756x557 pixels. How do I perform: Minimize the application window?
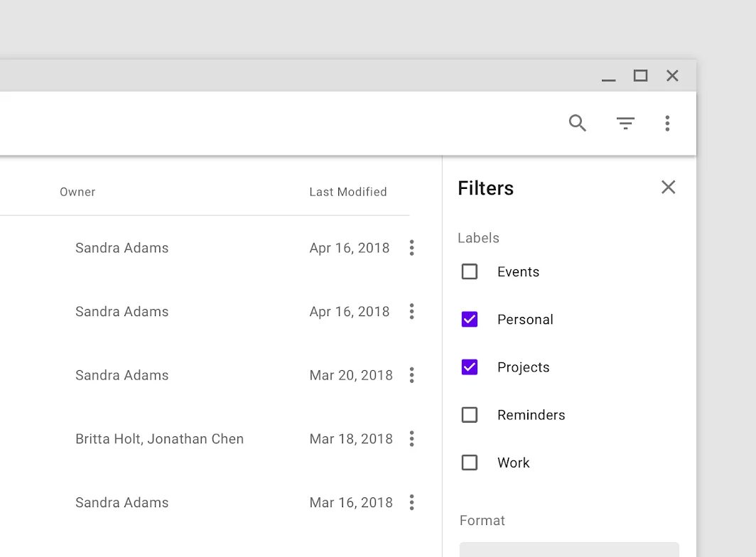click(x=608, y=77)
